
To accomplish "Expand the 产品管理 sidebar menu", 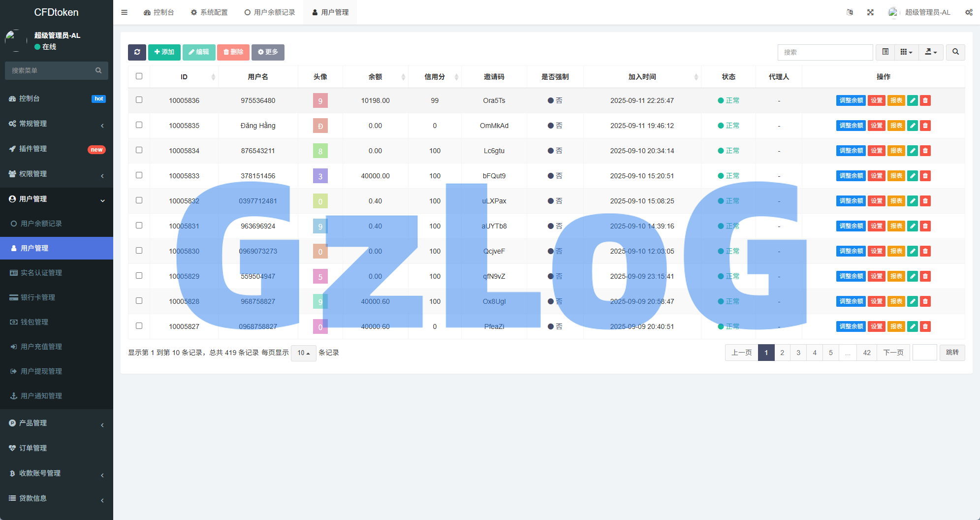I will pyautogui.click(x=57, y=423).
